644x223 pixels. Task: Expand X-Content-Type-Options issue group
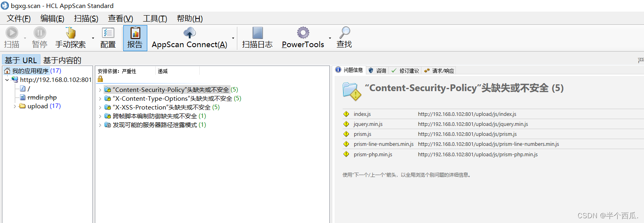pos(100,99)
